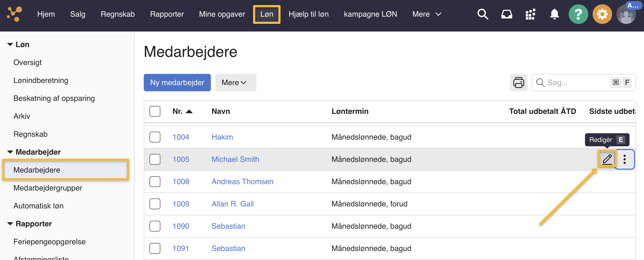Image resolution: width=644 pixels, height=260 pixels.
Task: Toggle the select-all checkbox in header
Action: 155,112
